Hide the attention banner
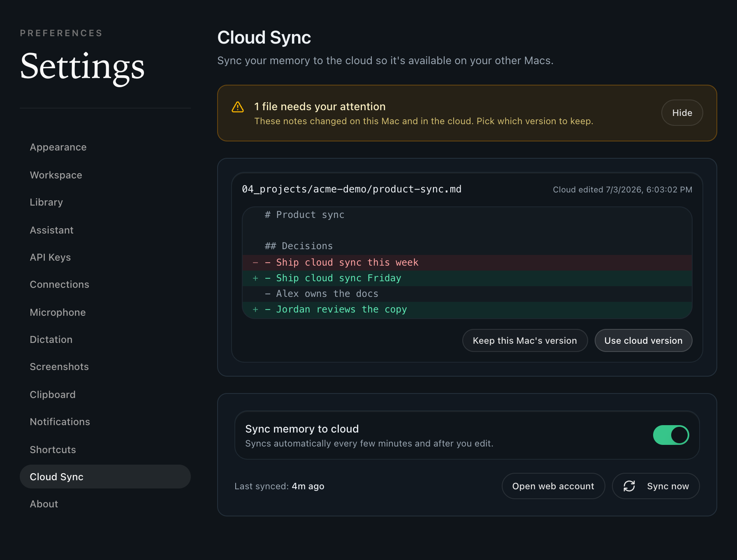Image resolution: width=737 pixels, height=560 pixels. coord(682,113)
